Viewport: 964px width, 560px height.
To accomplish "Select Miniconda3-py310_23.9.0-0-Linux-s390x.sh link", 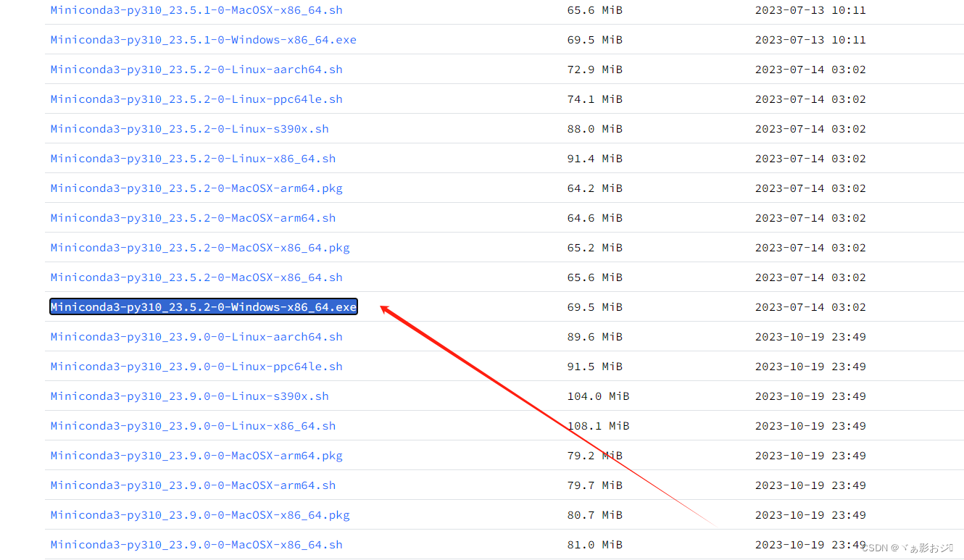I will [x=190, y=396].
